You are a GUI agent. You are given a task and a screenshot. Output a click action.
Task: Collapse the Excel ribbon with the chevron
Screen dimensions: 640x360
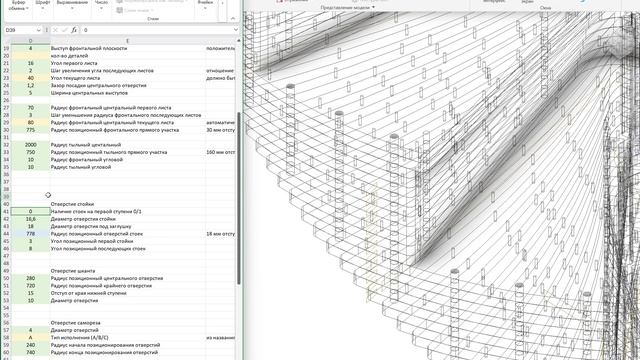coord(233,19)
